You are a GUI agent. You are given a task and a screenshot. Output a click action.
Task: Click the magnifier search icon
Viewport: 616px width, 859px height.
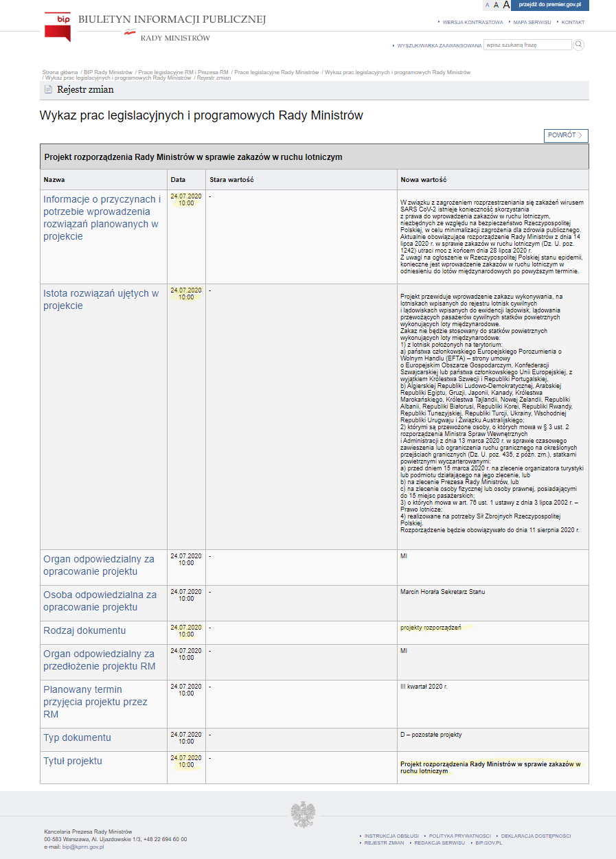tap(579, 45)
